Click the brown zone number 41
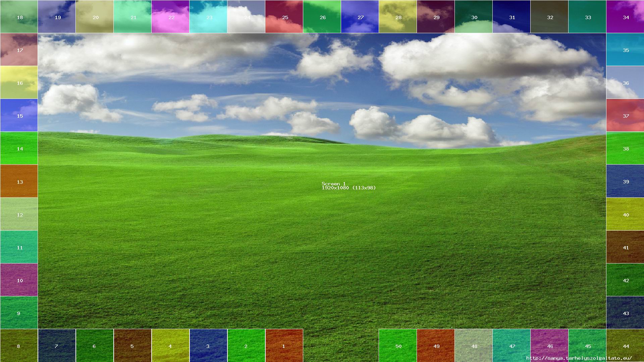Viewport: 644px width, 362px height. [625, 247]
